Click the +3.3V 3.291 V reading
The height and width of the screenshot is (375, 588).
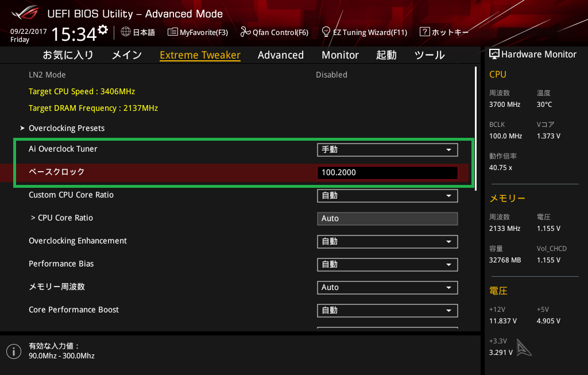click(501, 353)
